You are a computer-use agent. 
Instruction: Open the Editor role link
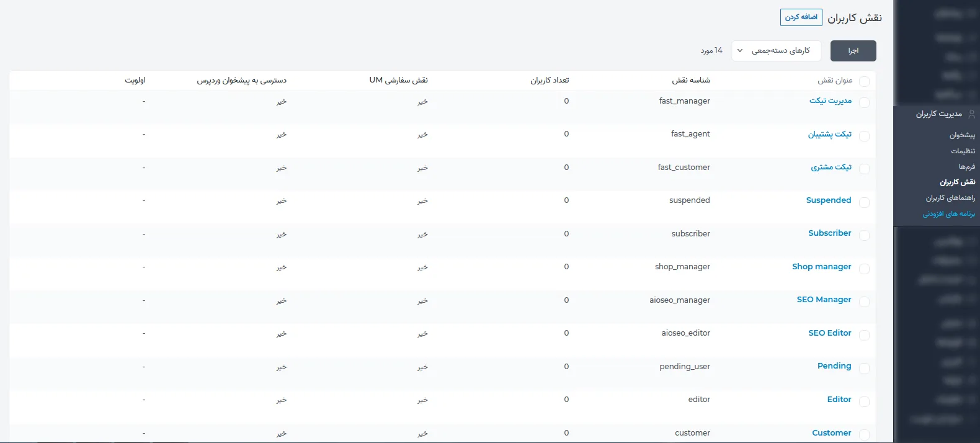[x=839, y=400]
